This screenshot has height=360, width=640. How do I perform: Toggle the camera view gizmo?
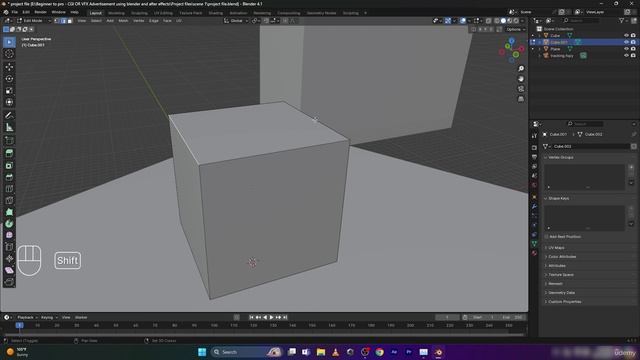[521, 89]
